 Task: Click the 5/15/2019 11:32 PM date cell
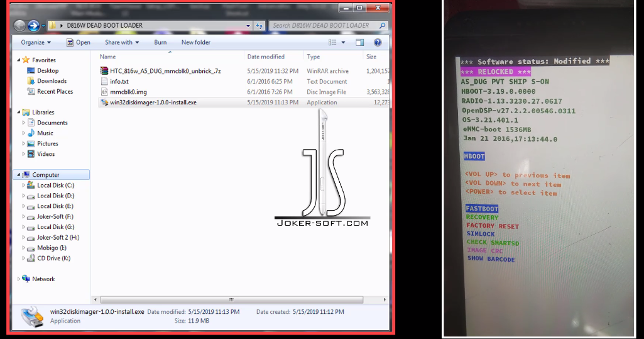pyautogui.click(x=273, y=71)
